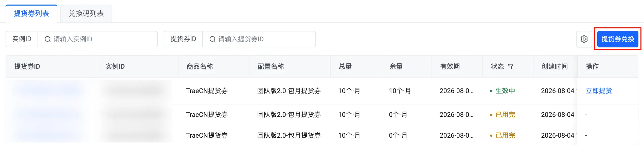Click search icon in instance ID field

[x=48, y=39]
